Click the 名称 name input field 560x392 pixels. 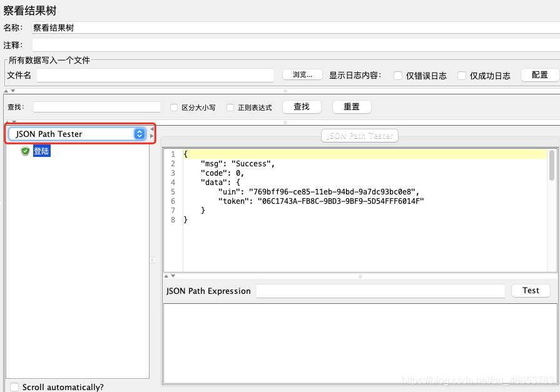click(296, 28)
